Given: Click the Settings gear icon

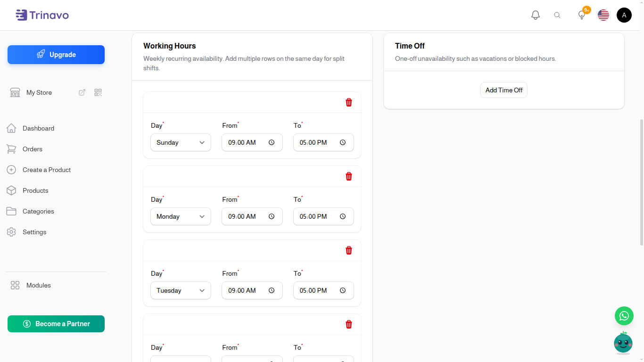Looking at the screenshot, I should pyautogui.click(x=11, y=232).
